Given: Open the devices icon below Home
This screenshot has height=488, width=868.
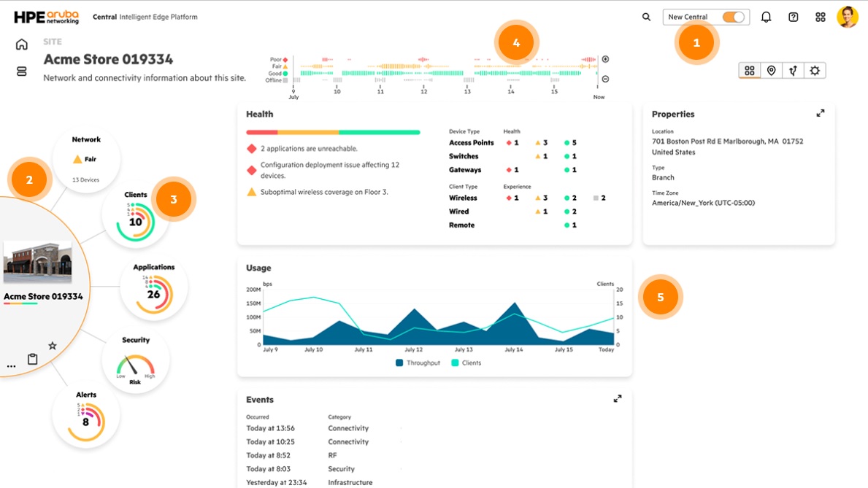Looking at the screenshot, I should [22, 71].
